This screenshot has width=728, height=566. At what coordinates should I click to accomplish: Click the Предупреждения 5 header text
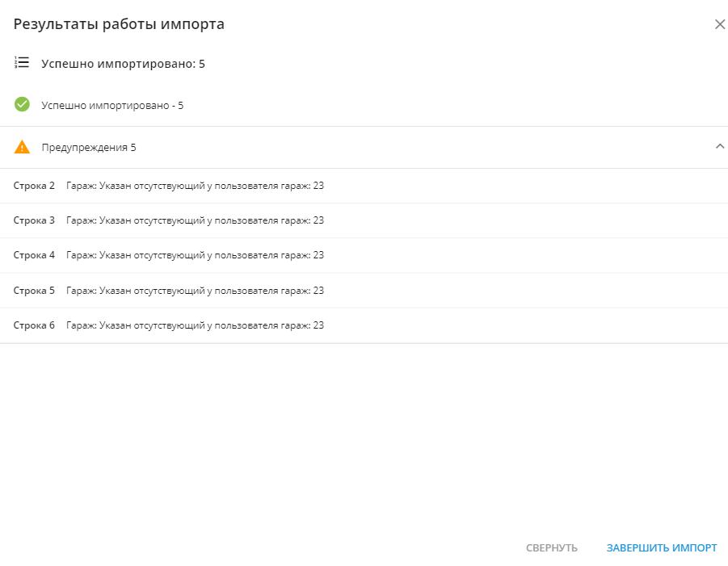click(x=89, y=148)
